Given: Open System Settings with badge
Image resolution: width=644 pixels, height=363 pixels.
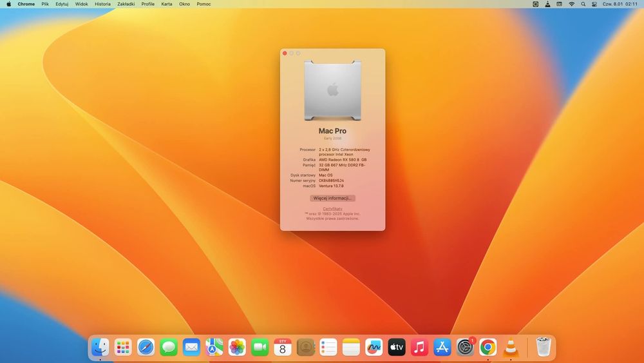Looking at the screenshot, I should [465, 348].
